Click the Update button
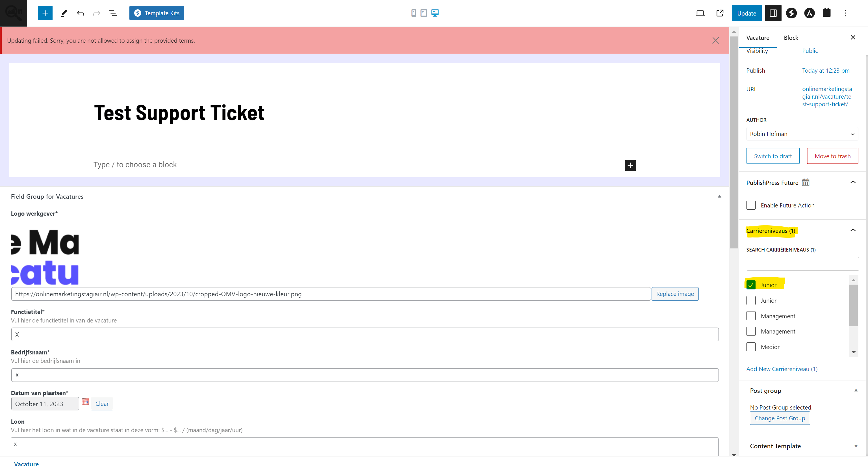The height and width of the screenshot is (472, 868). tap(746, 13)
